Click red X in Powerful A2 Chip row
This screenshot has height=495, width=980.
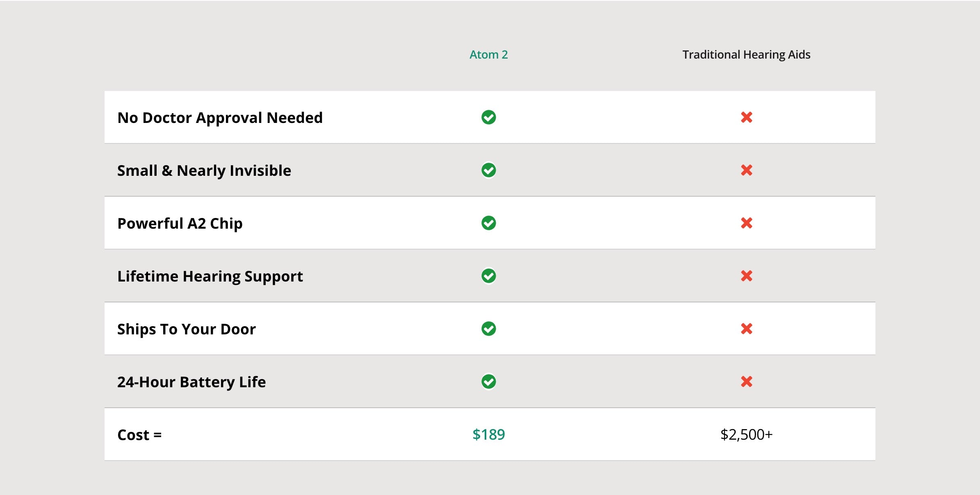746,223
